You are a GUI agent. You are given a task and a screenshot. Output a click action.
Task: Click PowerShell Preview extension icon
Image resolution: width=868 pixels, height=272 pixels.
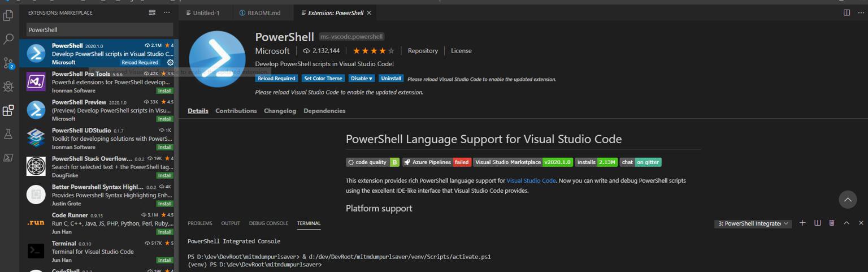[36, 110]
